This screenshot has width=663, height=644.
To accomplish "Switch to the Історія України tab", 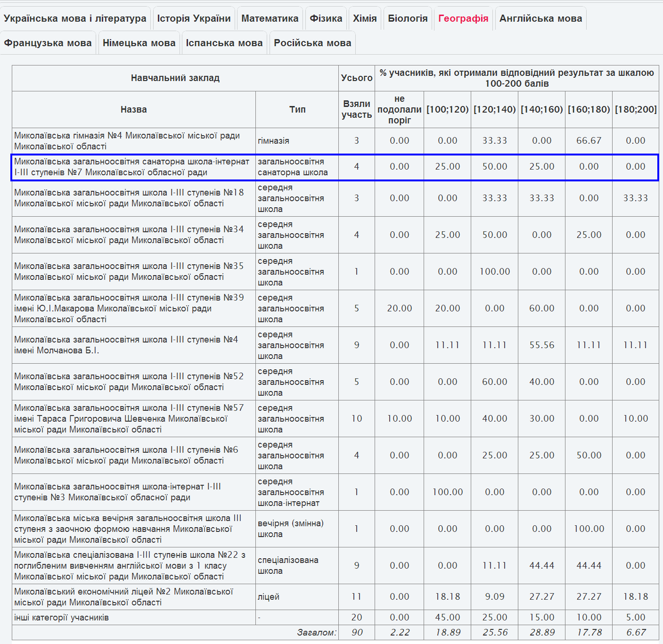I will 194,18.
